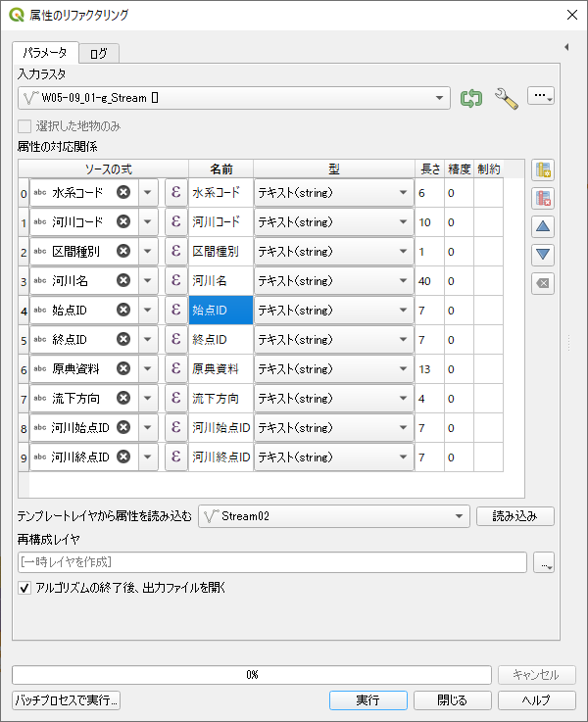This screenshot has height=722, width=588.
Task: Open advanced options wrench icon
Action: point(506,97)
